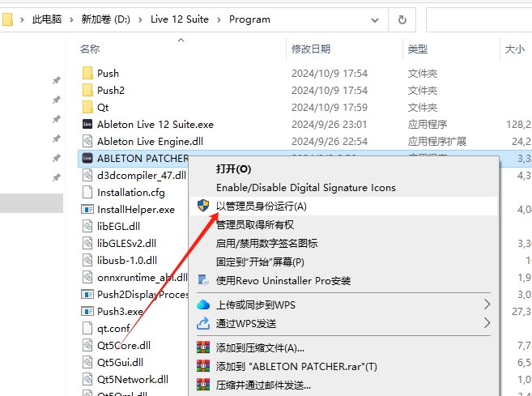The height and width of the screenshot is (396, 532).
Task: Click the Live 12 Suite breadcrumb
Action: coord(180,19)
